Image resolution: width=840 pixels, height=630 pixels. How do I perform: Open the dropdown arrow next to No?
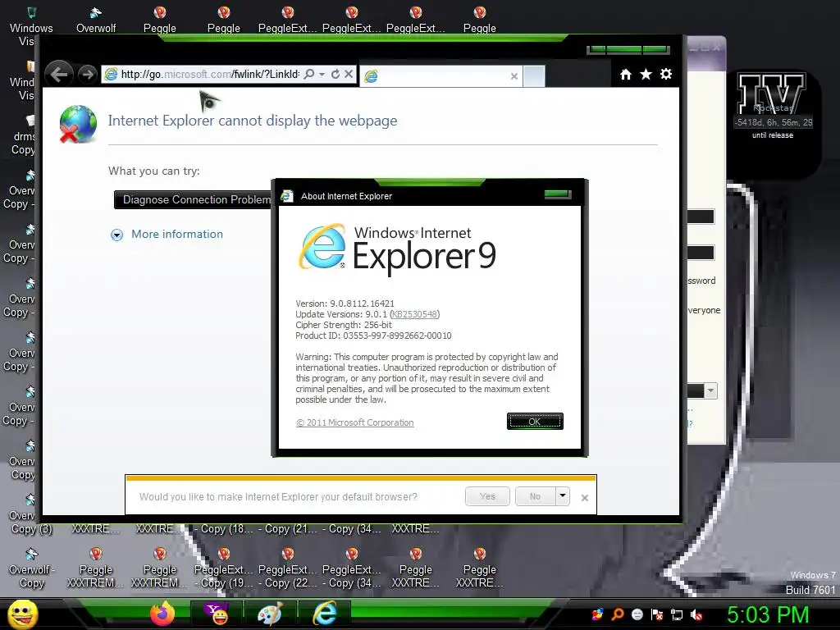click(x=562, y=496)
